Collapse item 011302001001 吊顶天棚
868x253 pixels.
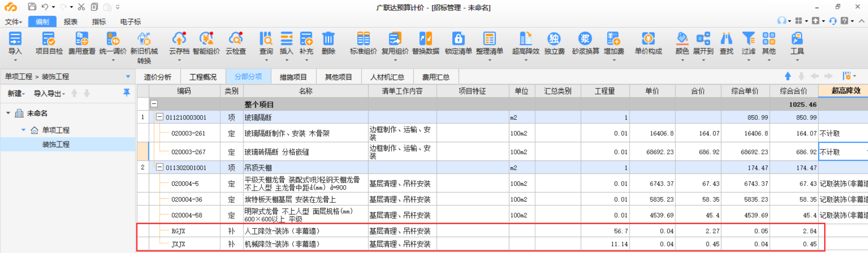pos(160,167)
